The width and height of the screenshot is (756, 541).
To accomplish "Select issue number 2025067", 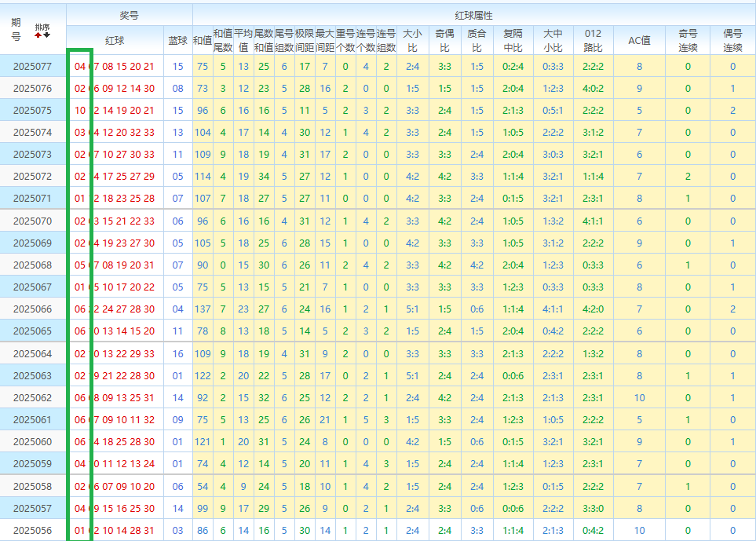I will 32,287.
